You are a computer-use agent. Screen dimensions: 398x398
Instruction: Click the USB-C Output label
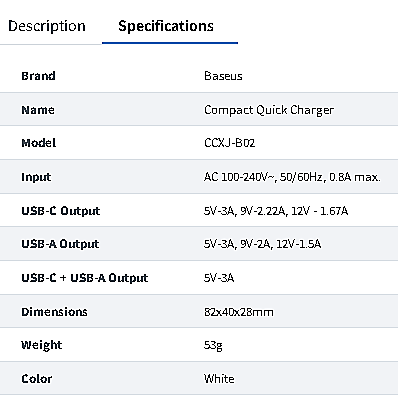click(x=61, y=211)
